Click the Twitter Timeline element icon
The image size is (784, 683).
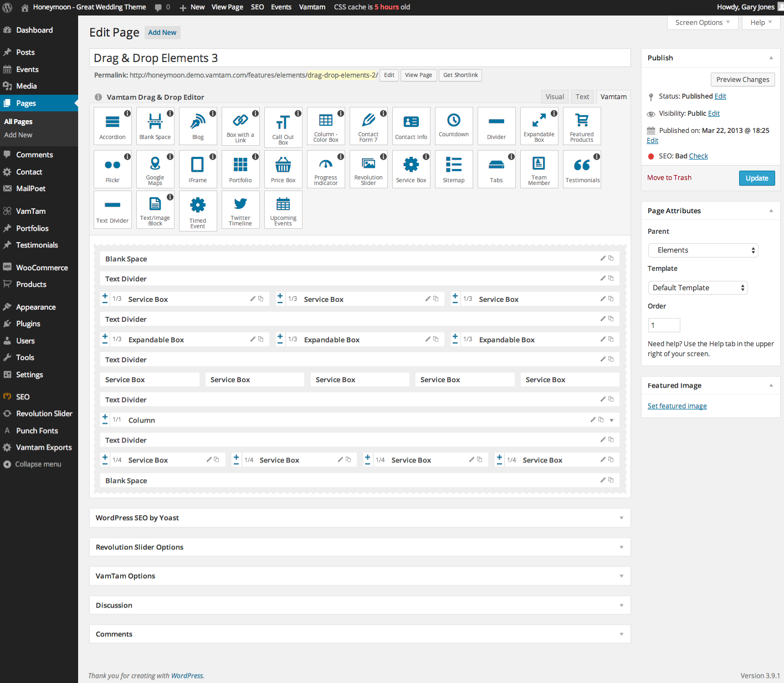[x=240, y=209]
